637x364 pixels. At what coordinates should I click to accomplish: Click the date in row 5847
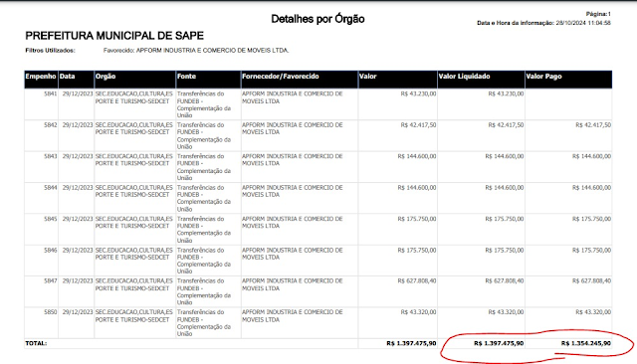[x=78, y=280]
